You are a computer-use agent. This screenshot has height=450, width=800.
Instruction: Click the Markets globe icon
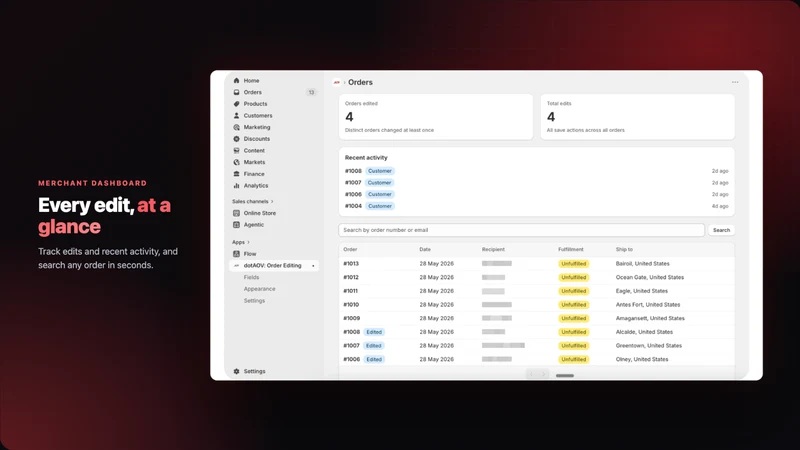click(x=236, y=162)
